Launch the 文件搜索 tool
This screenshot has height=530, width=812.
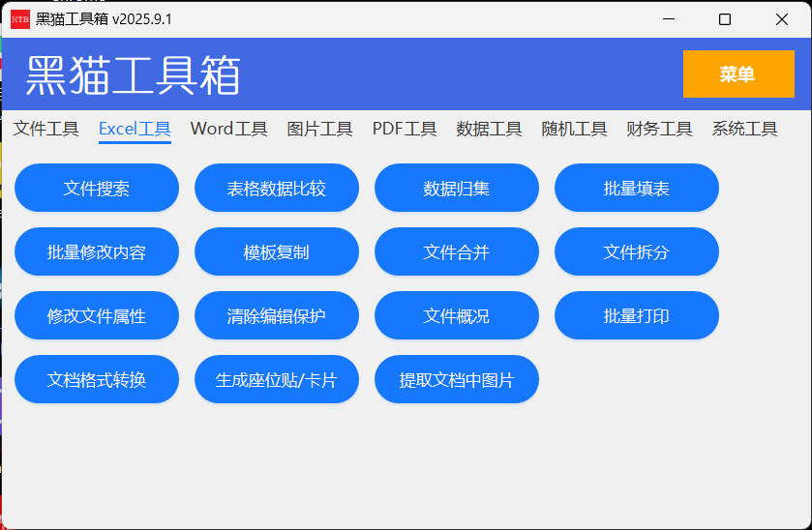97,189
